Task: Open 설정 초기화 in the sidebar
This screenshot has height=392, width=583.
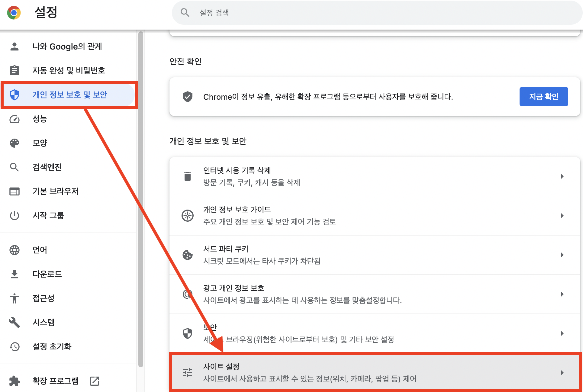Action: click(x=52, y=346)
